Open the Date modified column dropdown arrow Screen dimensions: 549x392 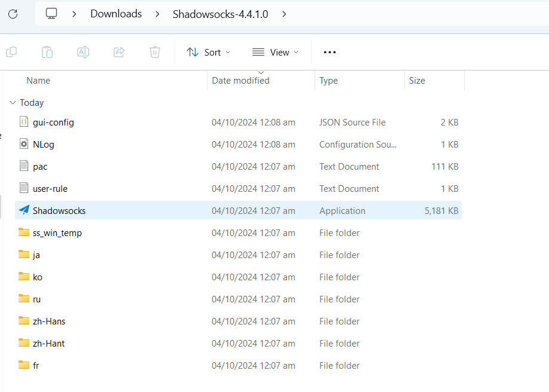click(x=261, y=73)
